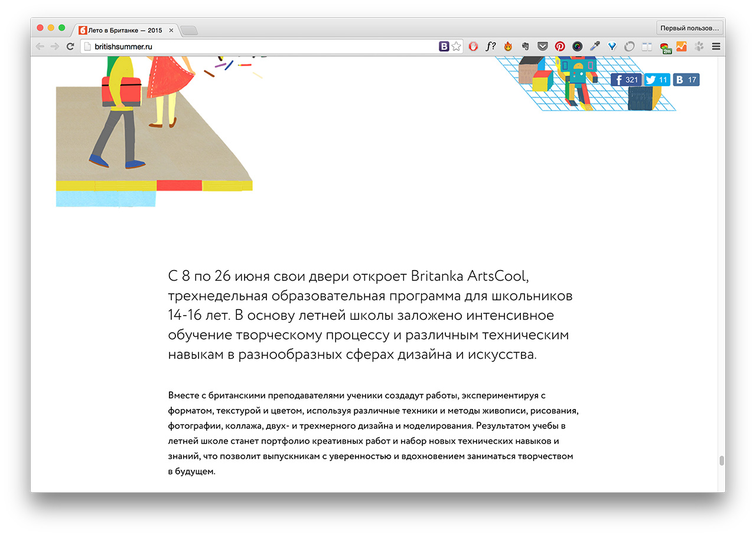Share on Facebook with the 321 counter button
The width and height of the screenshot is (756, 536).
coord(626,80)
